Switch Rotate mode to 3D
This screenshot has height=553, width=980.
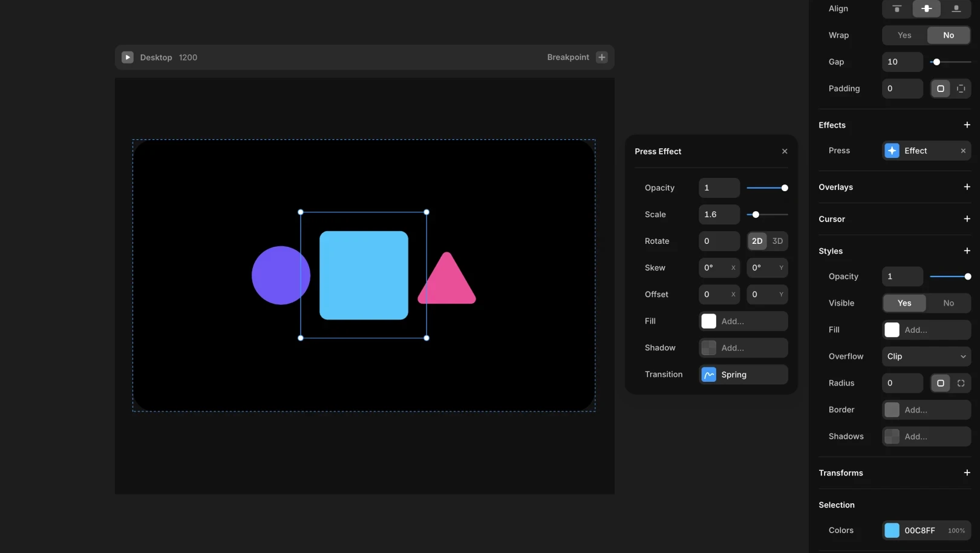coord(777,241)
